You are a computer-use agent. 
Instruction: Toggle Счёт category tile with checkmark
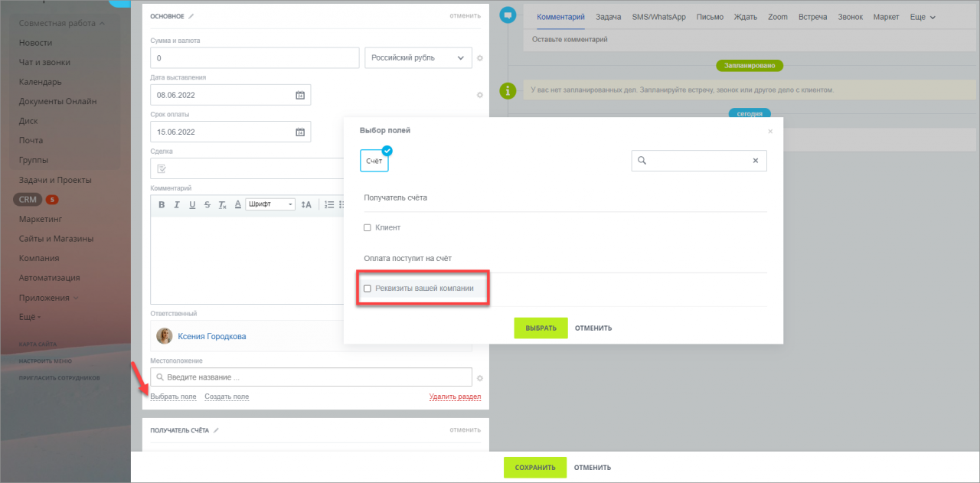(375, 161)
